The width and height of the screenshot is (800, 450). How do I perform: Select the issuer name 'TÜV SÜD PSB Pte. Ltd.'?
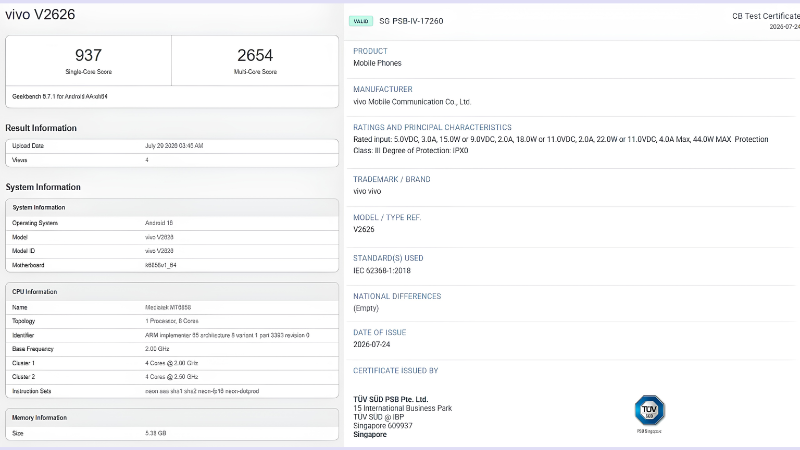(x=391, y=399)
